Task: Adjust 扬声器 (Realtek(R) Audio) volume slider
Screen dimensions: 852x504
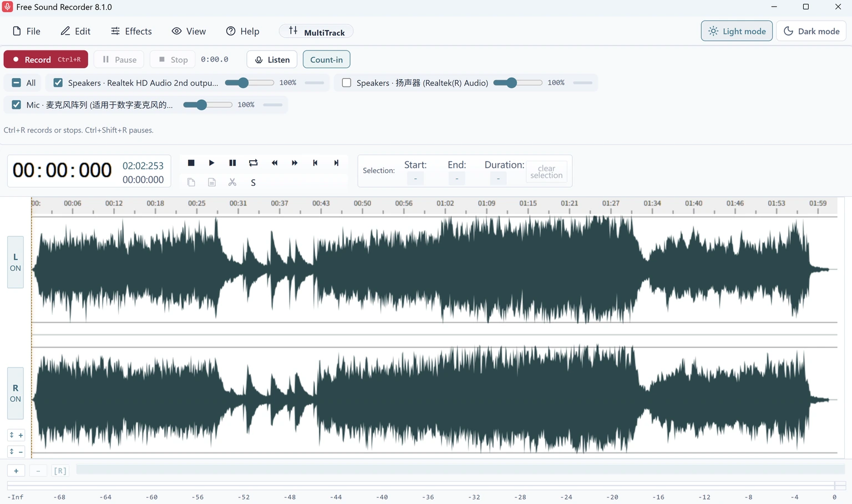Action: (518, 83)
